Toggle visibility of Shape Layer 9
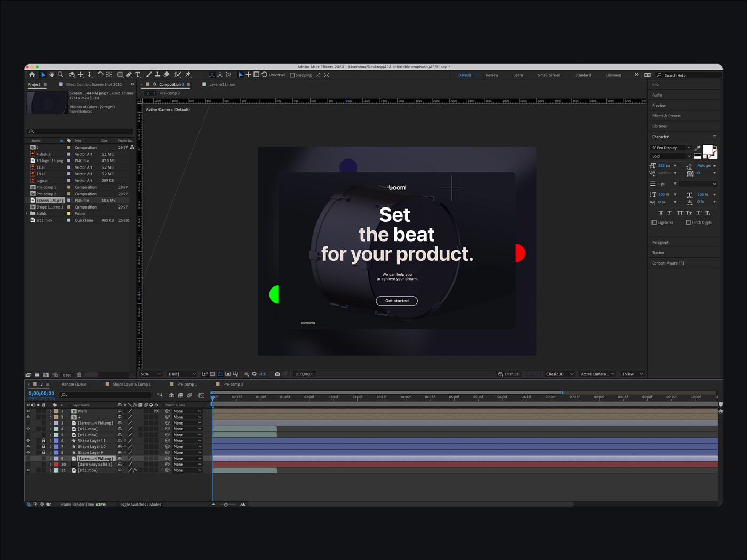 point(28,452)
